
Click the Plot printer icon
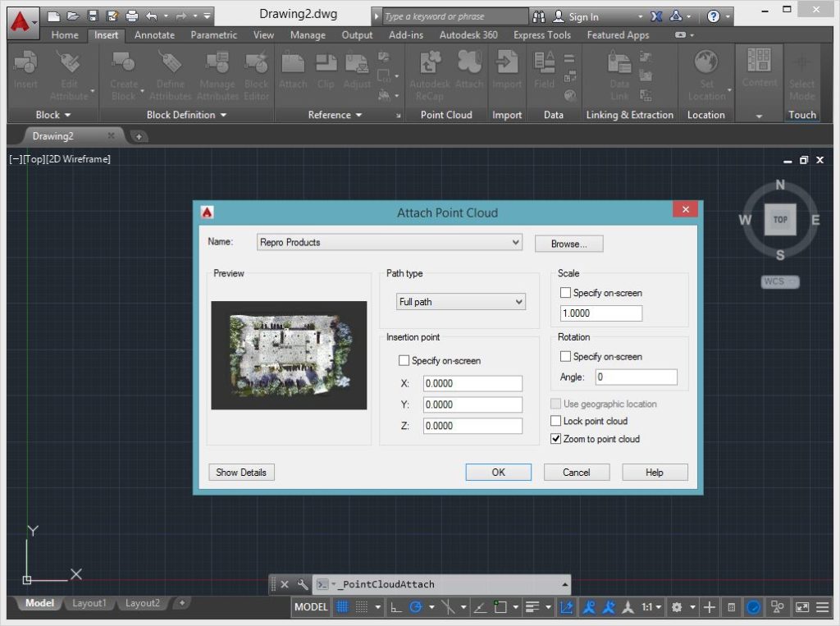[x=132, y=16]
